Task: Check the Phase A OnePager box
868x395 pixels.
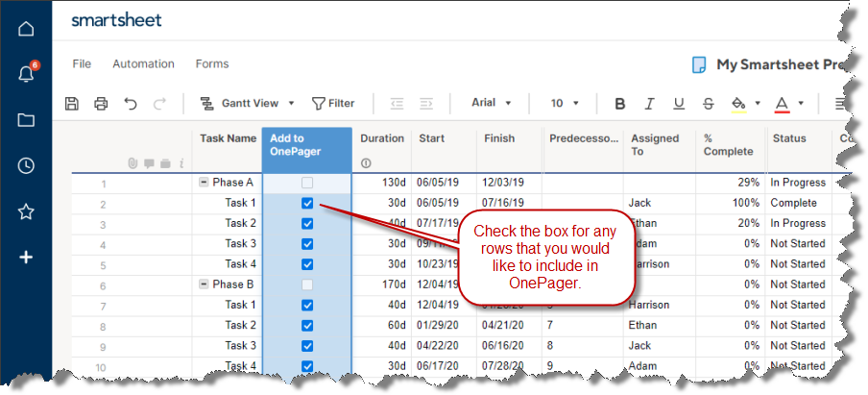Action: [x=307, y=183]
